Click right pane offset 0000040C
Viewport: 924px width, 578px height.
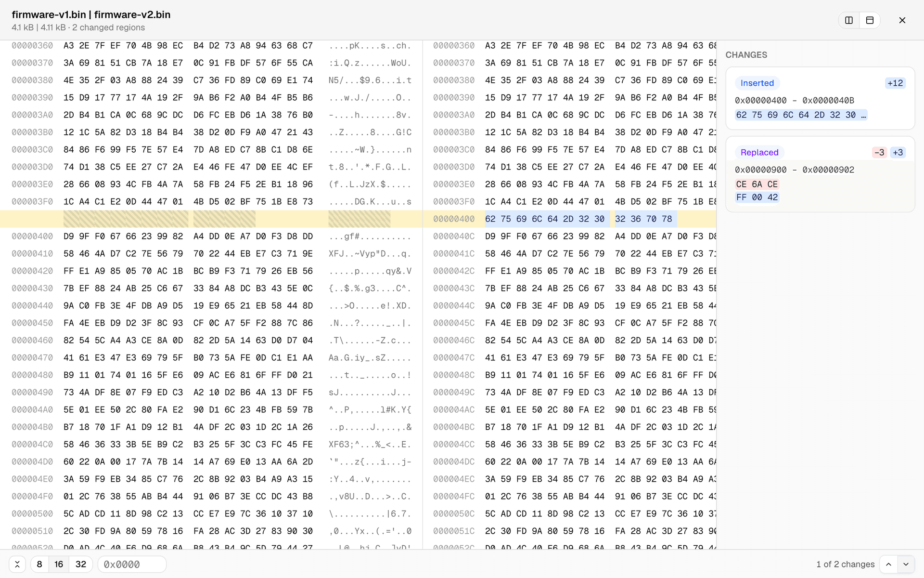(x=454, y=236)
